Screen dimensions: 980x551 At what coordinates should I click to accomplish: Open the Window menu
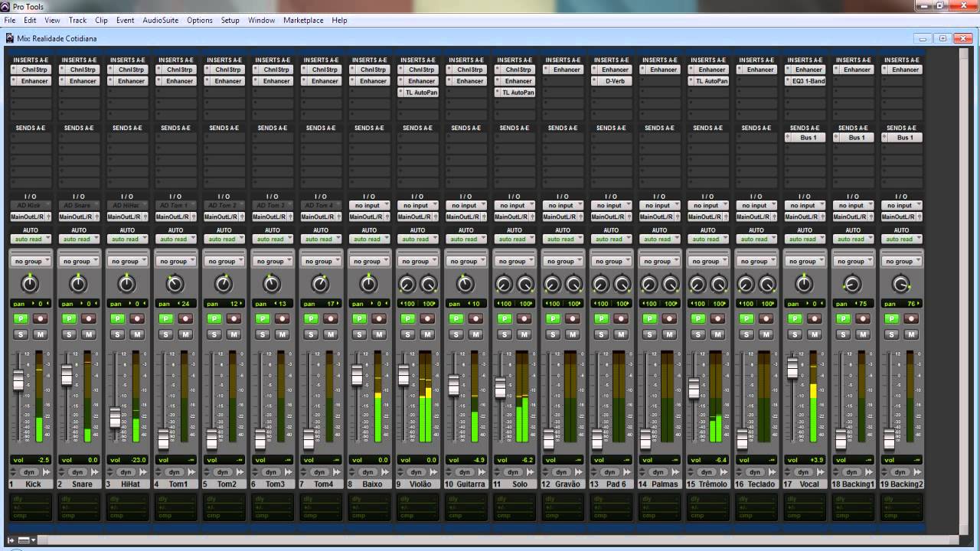click(x=261, y=20)
